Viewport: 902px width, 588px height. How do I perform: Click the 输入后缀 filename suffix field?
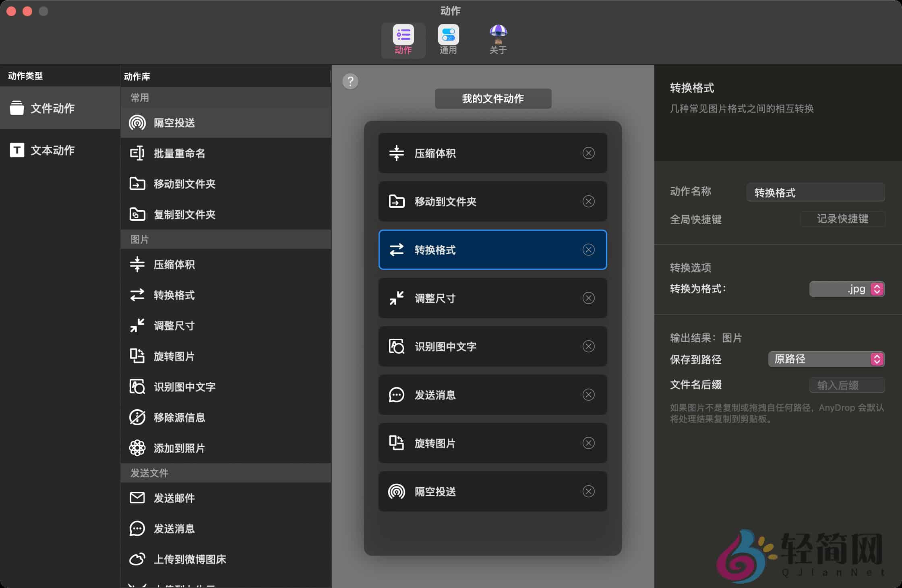(847, 385)
